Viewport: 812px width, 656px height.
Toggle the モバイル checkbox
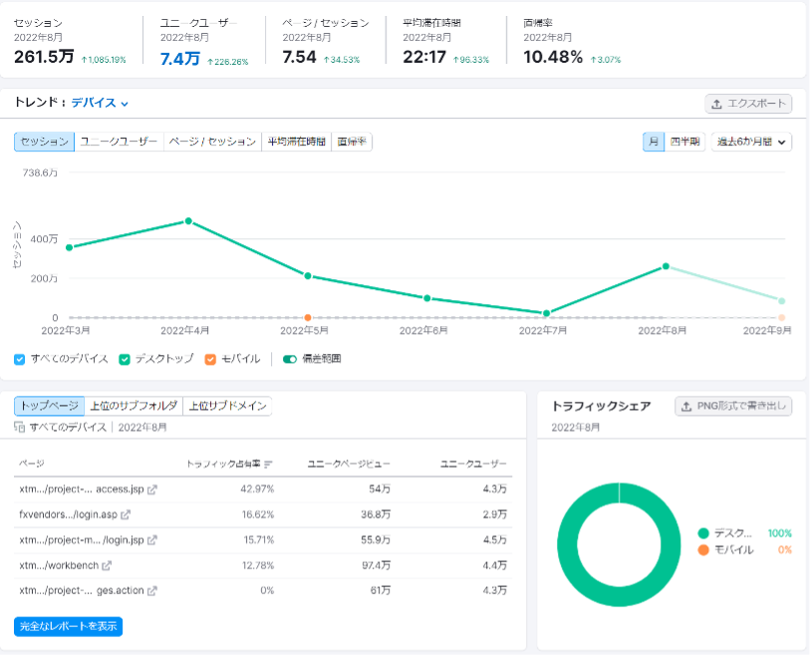[210, 359]
